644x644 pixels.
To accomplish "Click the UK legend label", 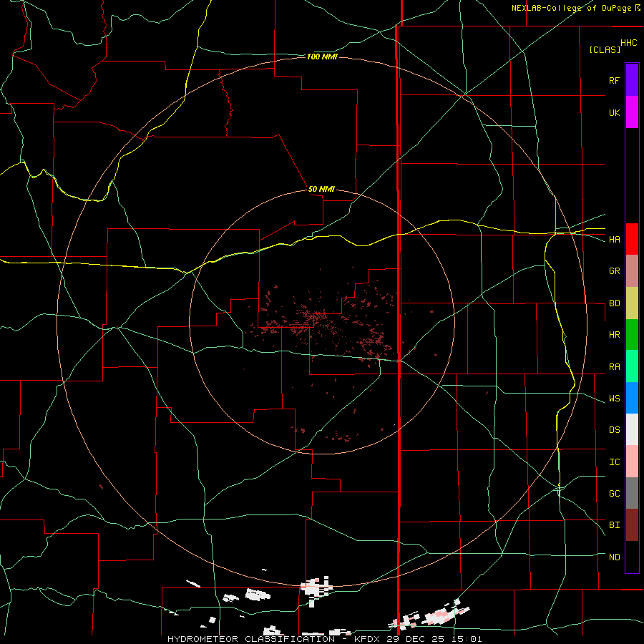I will pyautogui.click(x=614, y=112).
